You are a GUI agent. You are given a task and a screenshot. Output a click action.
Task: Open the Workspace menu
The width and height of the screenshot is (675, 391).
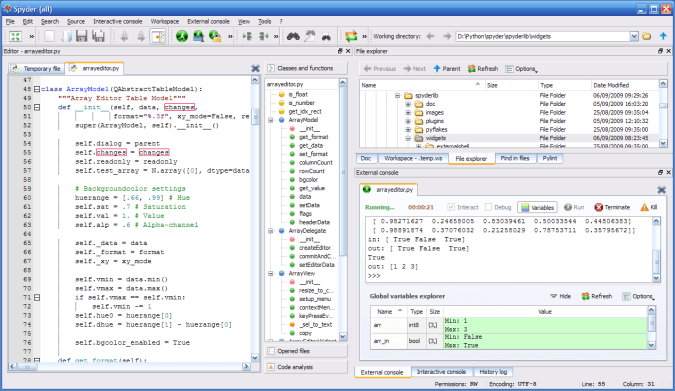coord(165,21)
